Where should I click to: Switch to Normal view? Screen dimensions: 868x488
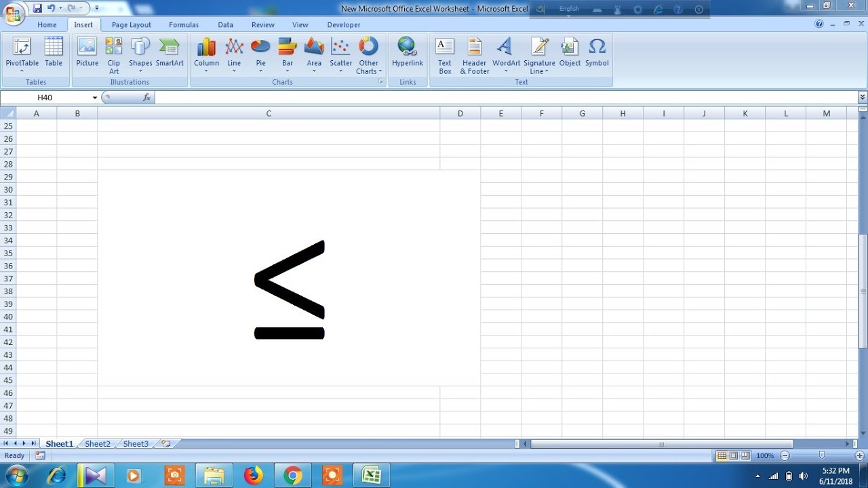(722, 455)
